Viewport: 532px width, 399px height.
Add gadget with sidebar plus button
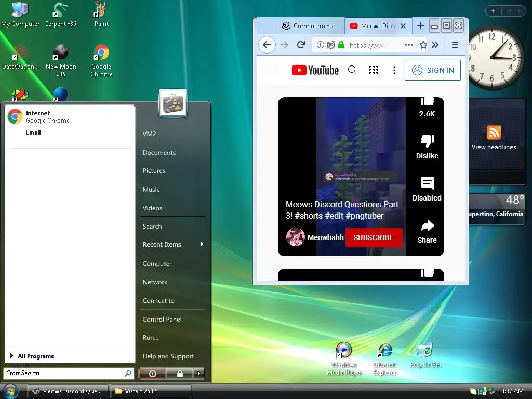pyautogui.click(x=493, y=11)
